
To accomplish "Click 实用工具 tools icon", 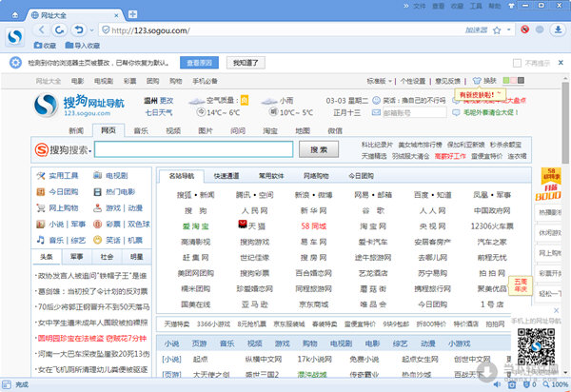I will (41, 176).
